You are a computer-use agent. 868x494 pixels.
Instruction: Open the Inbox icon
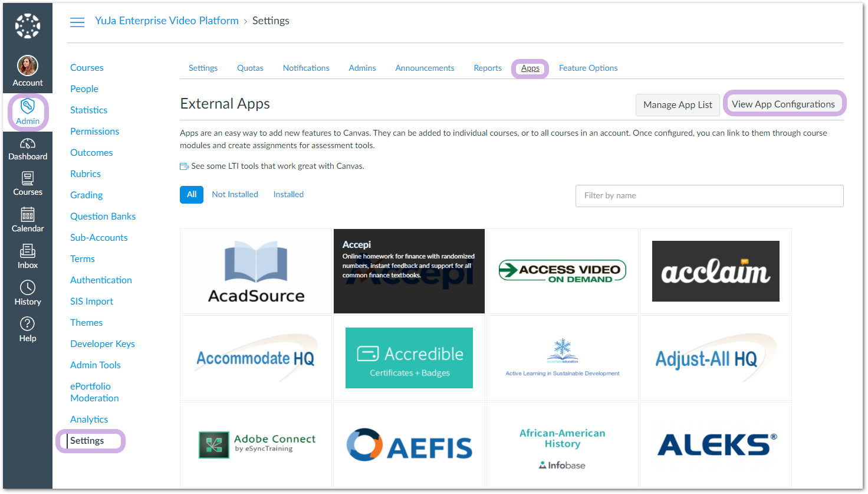pyautogui.click(x=28, y=251)
